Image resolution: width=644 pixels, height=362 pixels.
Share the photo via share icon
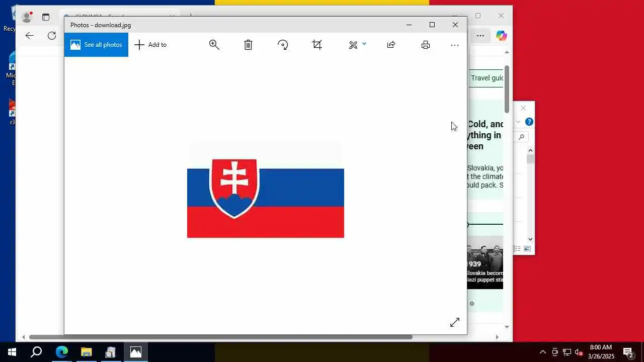(x=391, y=45)
